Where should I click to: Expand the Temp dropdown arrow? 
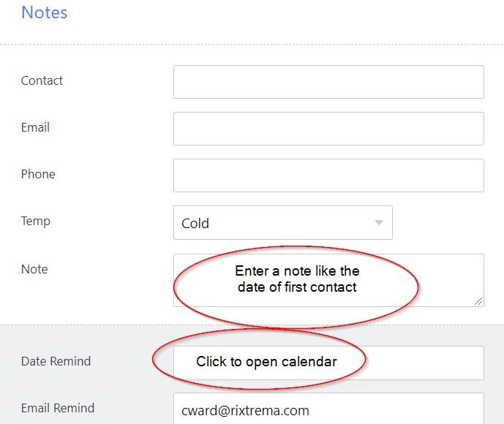point(378,222)
